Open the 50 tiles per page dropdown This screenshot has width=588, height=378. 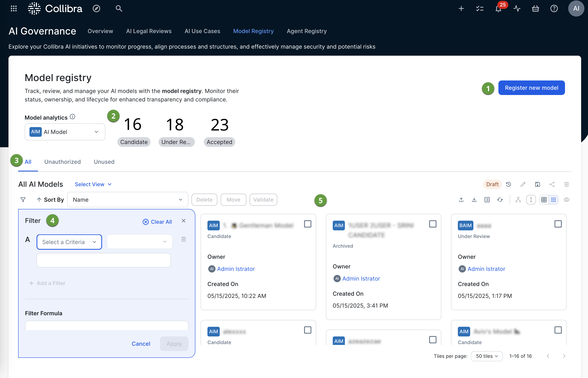click(487, 356)
